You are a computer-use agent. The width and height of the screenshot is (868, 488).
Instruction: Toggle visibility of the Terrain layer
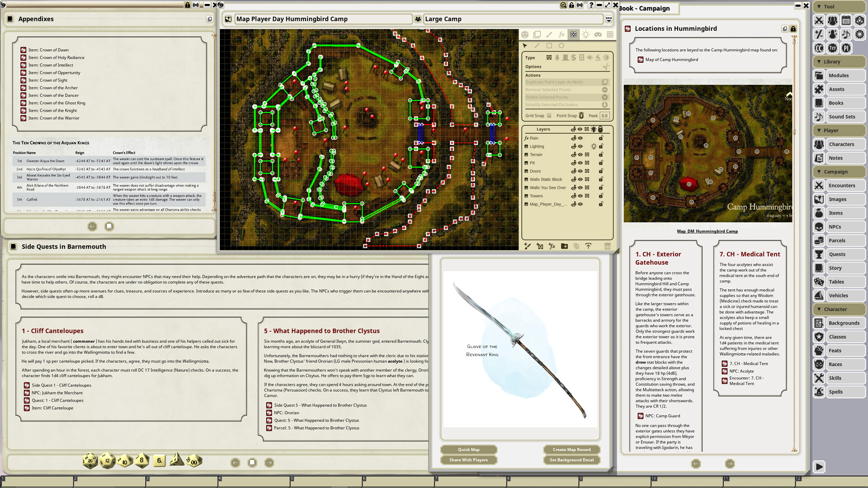580,155
